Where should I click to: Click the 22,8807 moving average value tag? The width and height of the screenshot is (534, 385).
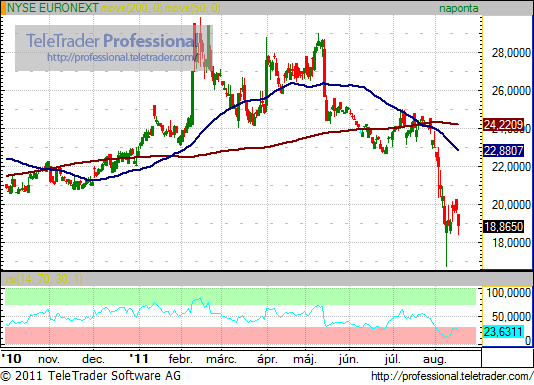pyautogui.click(x=503, y=150)
